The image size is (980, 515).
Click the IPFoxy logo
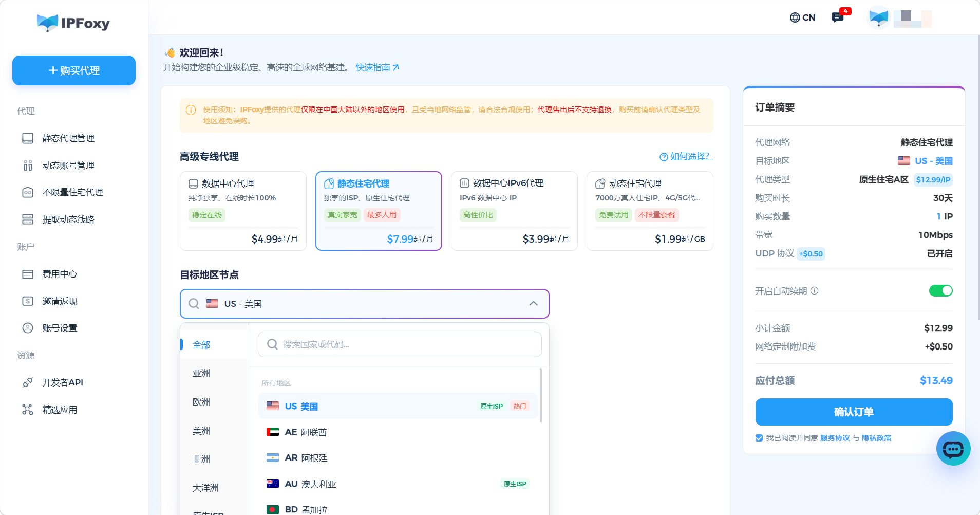coord(73,23)
